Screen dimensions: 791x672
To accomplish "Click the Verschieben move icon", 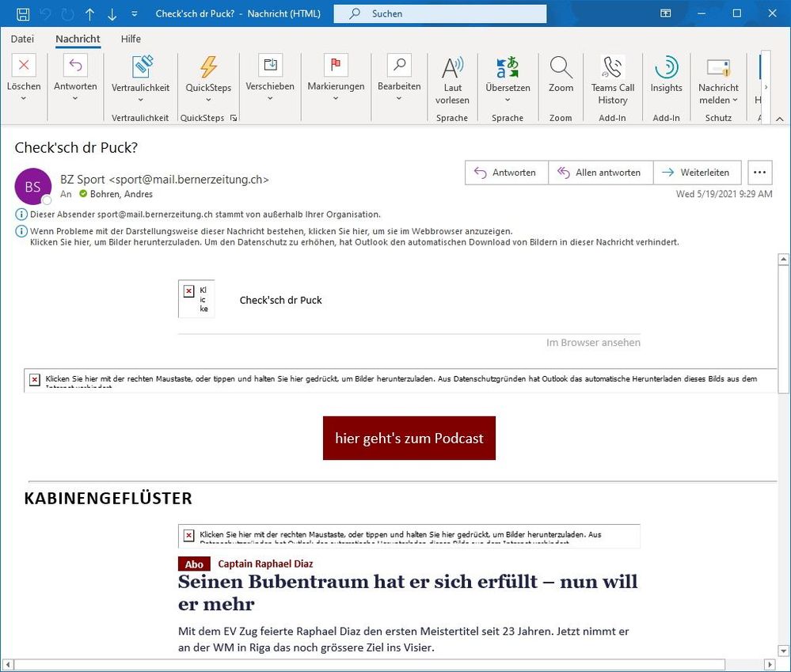I will [270, 65].
